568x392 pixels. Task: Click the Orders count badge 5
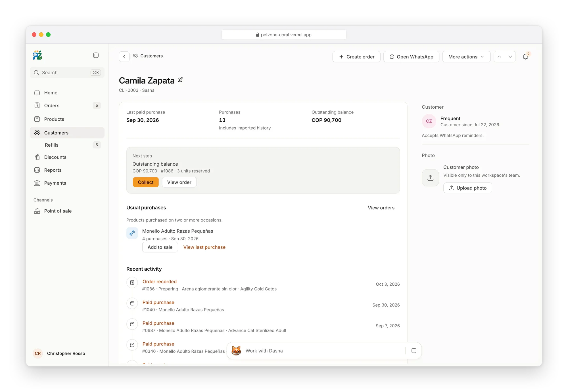click(97, 106)
